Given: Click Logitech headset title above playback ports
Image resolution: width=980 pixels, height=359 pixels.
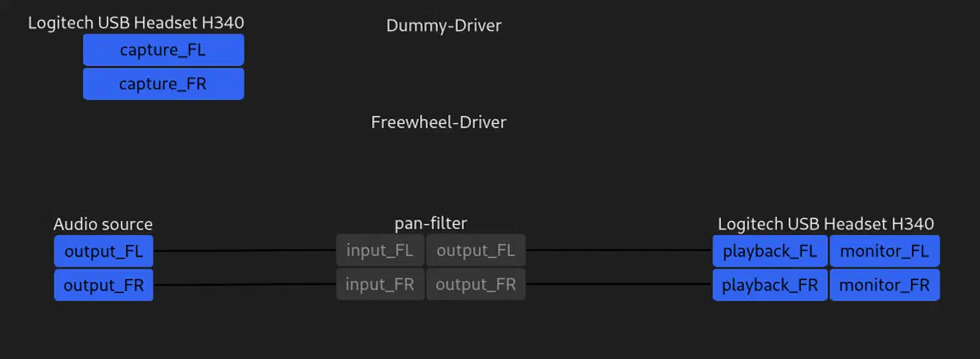Looking at the screenshot, I should point(826,225).
